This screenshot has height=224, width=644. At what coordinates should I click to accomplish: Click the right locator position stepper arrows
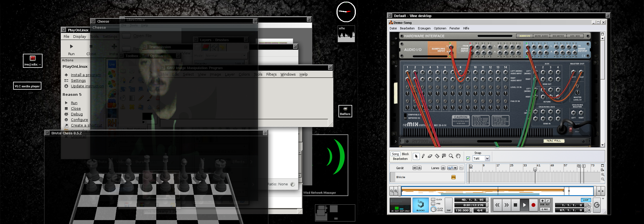click(585, 210)
